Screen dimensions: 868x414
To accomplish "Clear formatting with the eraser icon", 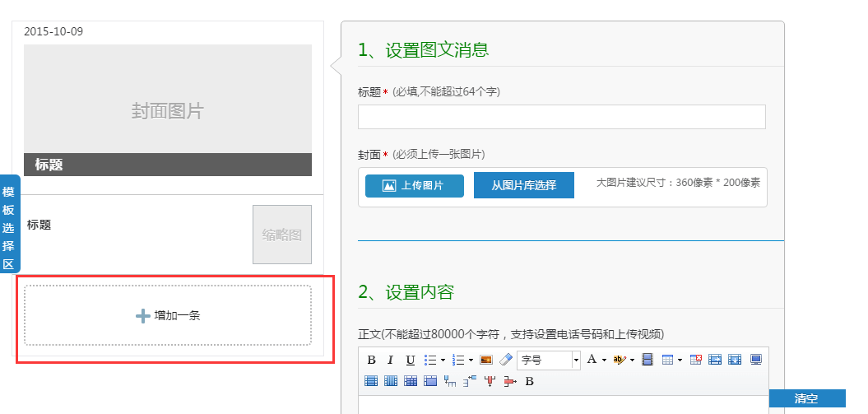I will tap(506, 361).
